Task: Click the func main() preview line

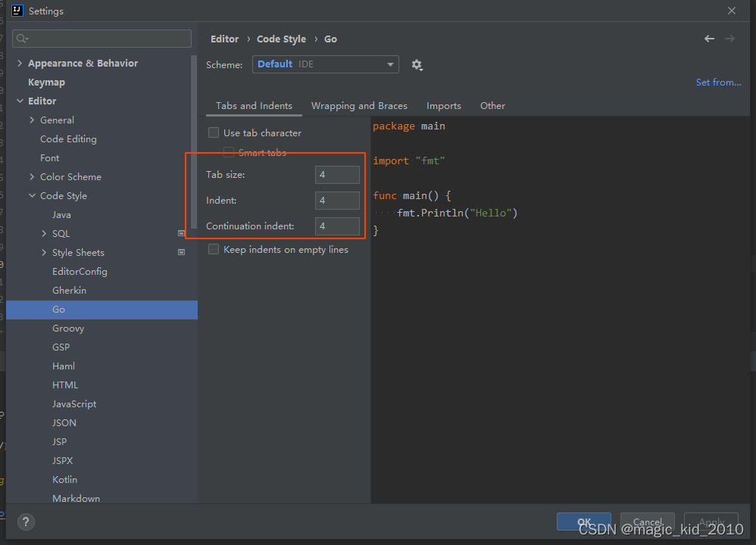Action: coord(412,195)
